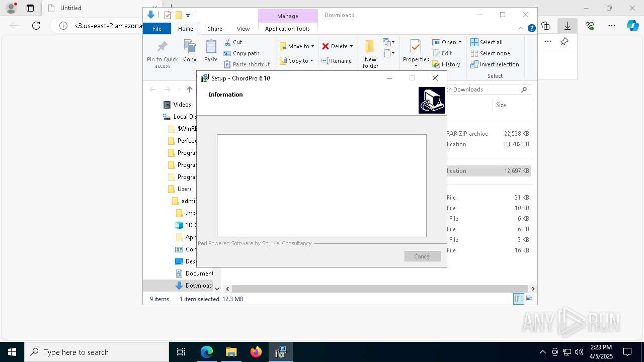Click the browser profile avatar
644x362 pixels.
tap(11, 8)
